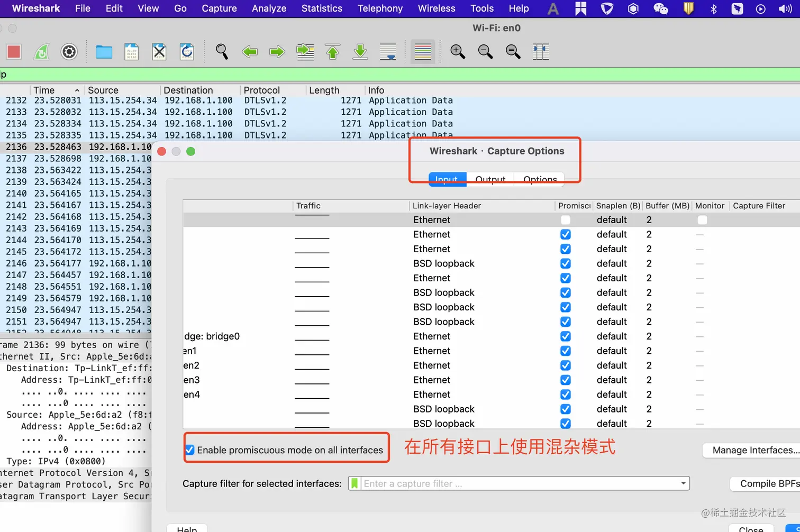The height and width of the screenshot is (532, 800).
Task: Open the volume control in menu bar
Action: [x=785, y=8]
